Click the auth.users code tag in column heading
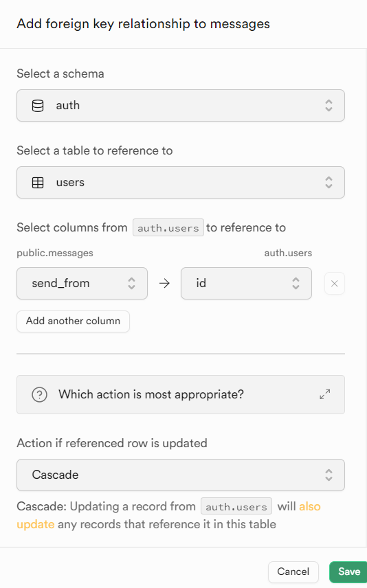367x588 pixels. (168, 227)
